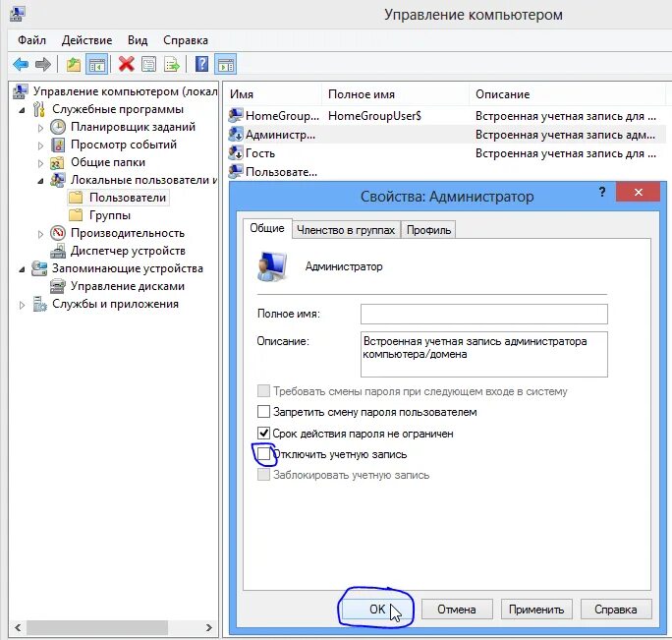The image size is (672, 640).
Task: Open the Справка menu
Action: [186, 40]
